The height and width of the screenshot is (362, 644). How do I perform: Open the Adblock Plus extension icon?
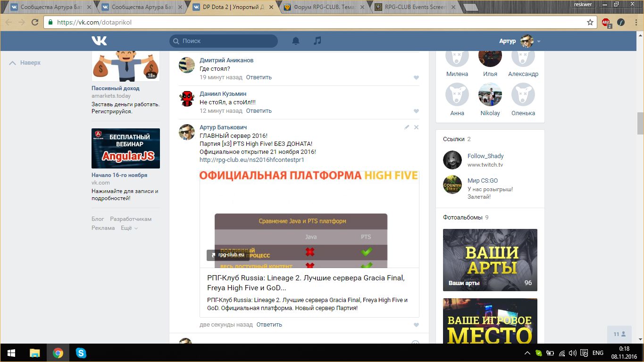606,22
